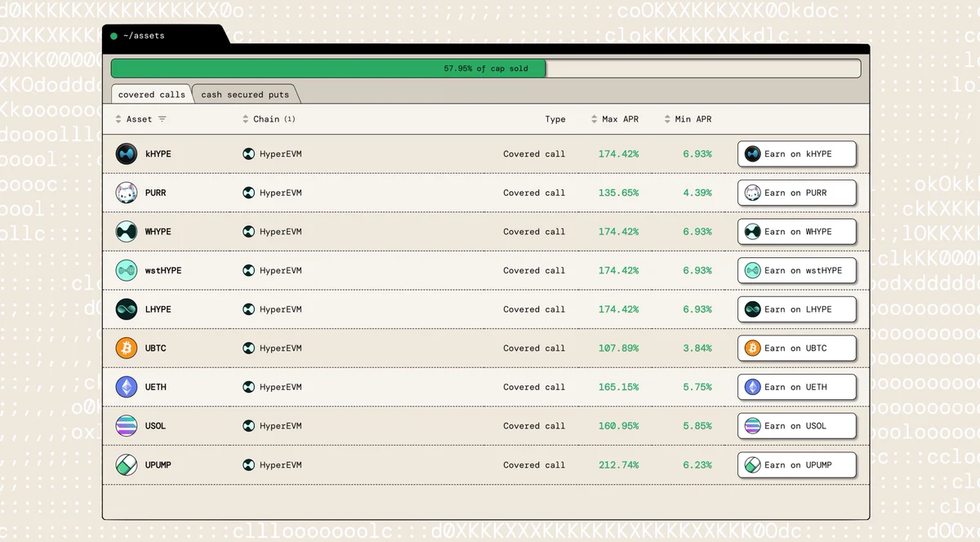The height and width of the screenshot is (542, 980).
Task: Click HyperEVM chain icon in UBTC row
Action: [249, 348]
